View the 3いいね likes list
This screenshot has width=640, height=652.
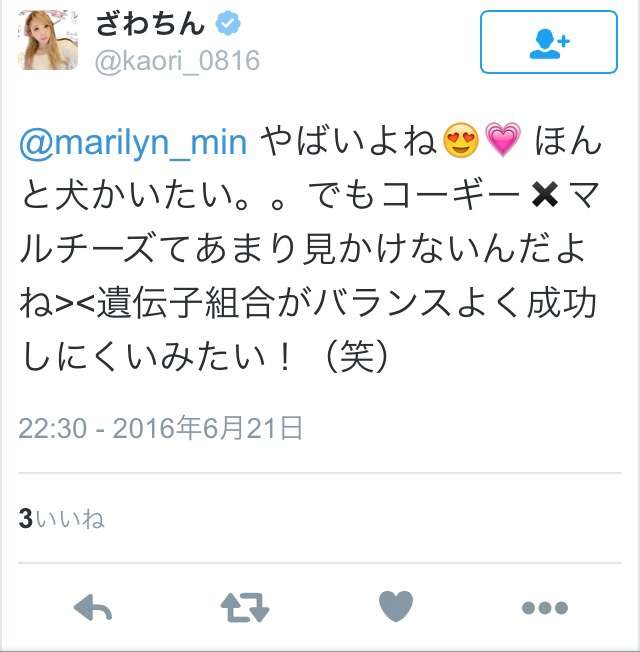(62, 519)
